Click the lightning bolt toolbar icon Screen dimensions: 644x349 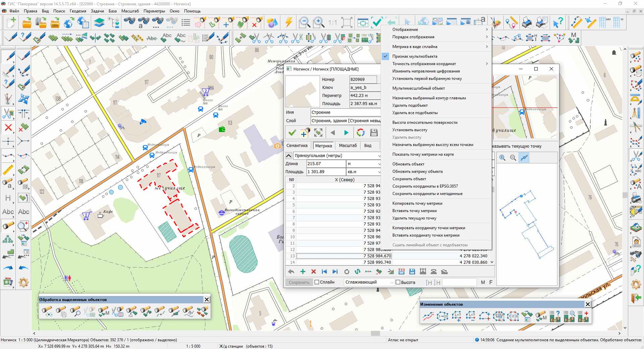coord(288,23)
